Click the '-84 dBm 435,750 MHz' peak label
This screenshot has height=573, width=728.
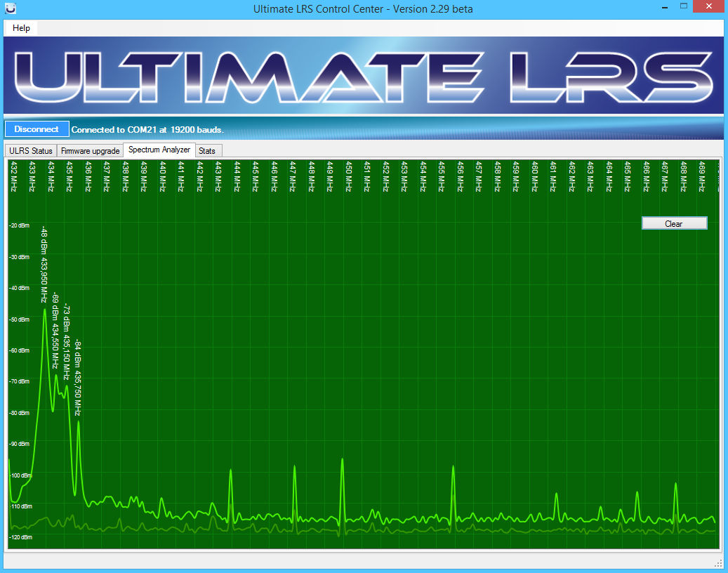click(78, 378)
